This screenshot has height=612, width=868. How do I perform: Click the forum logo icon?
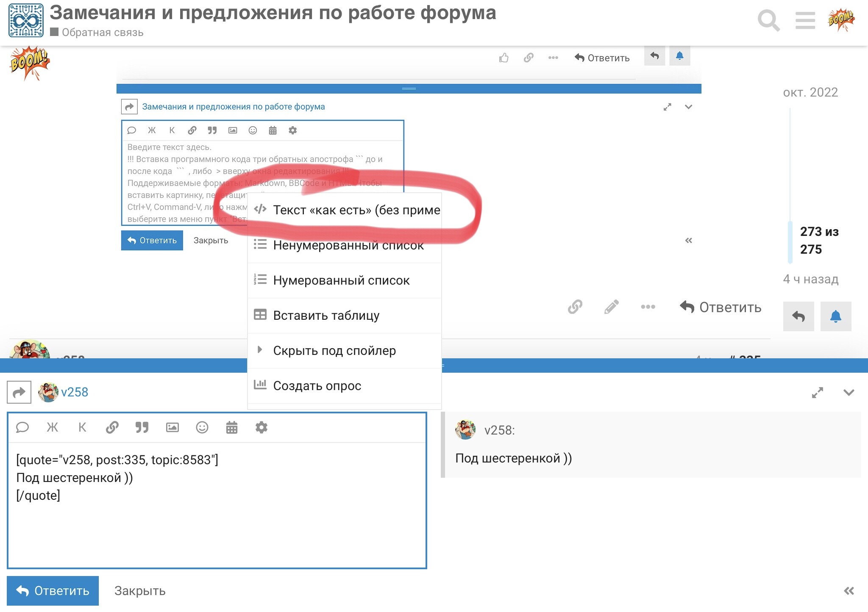pyautogui.click(x=26, y=20)
